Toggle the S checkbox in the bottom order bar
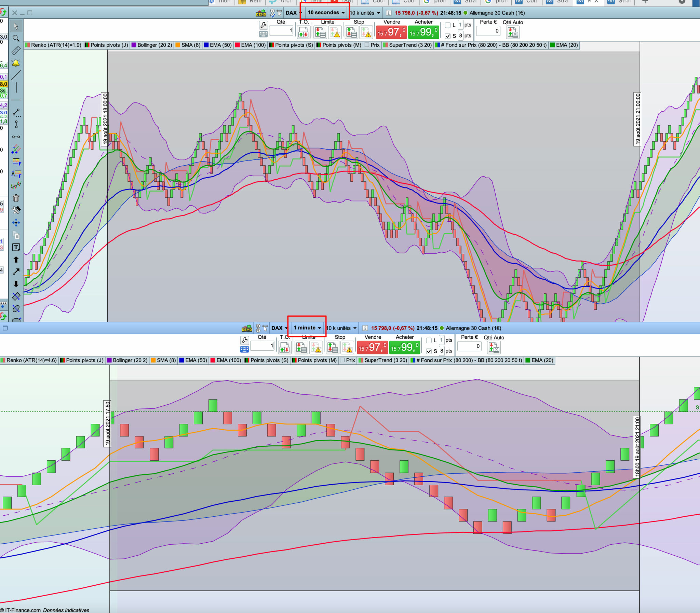Image resolution: width=700 pixels, height=613 pixels. tap(429, 351)
